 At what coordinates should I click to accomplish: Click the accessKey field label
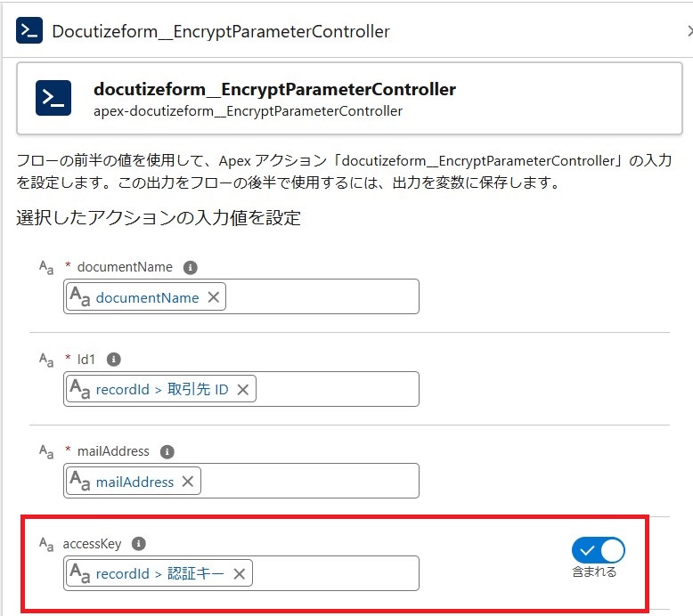click(92, 544)
